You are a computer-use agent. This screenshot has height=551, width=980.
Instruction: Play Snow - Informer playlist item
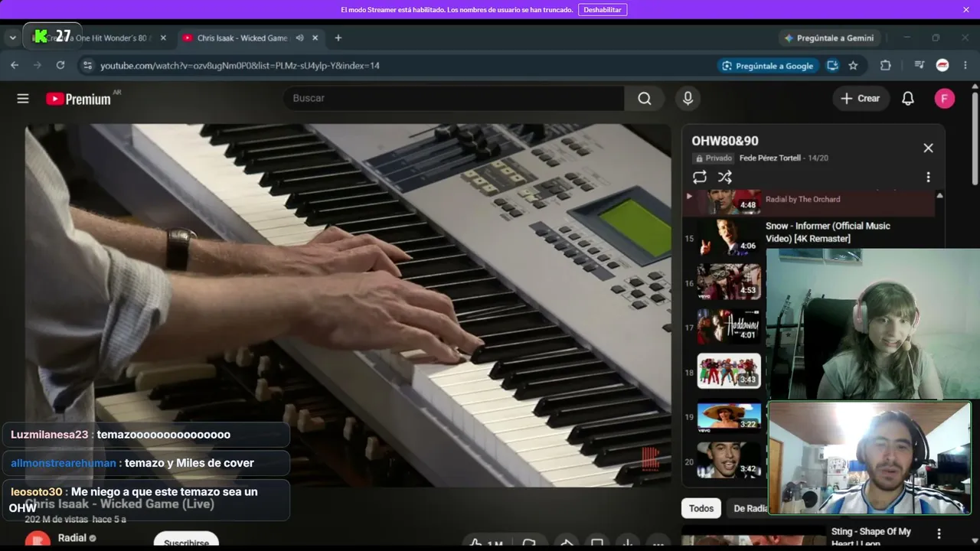[828, 232]
